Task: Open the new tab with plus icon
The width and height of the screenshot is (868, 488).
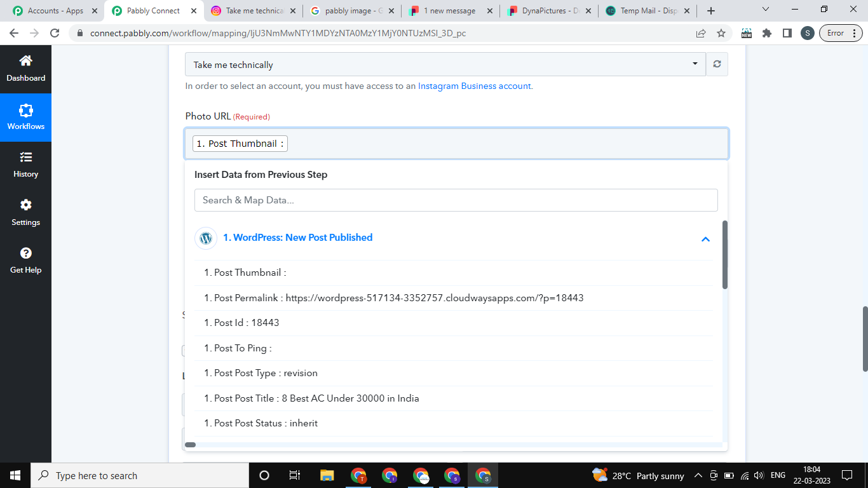Action: pyautogui.click(x=711, y=11)
